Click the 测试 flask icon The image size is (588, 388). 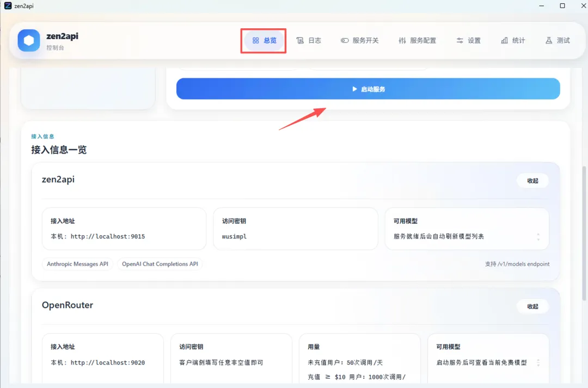549,40
